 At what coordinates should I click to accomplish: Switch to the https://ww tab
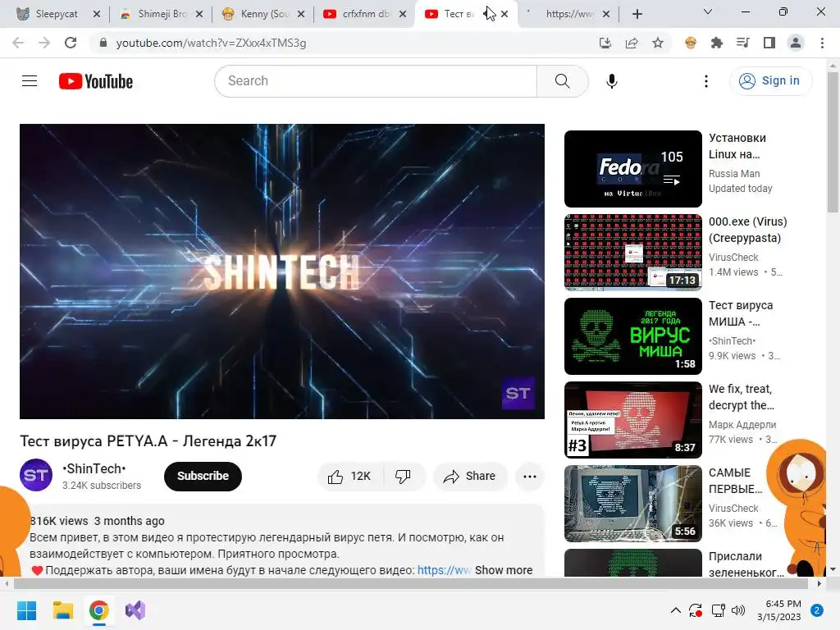pos(569,14)
